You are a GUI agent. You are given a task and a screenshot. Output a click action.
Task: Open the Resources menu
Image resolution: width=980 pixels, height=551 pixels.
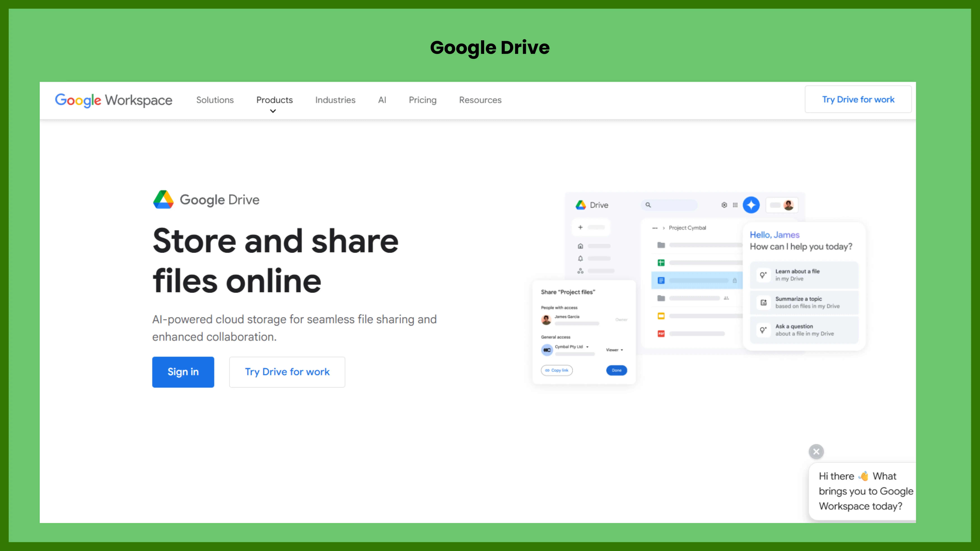480,100
